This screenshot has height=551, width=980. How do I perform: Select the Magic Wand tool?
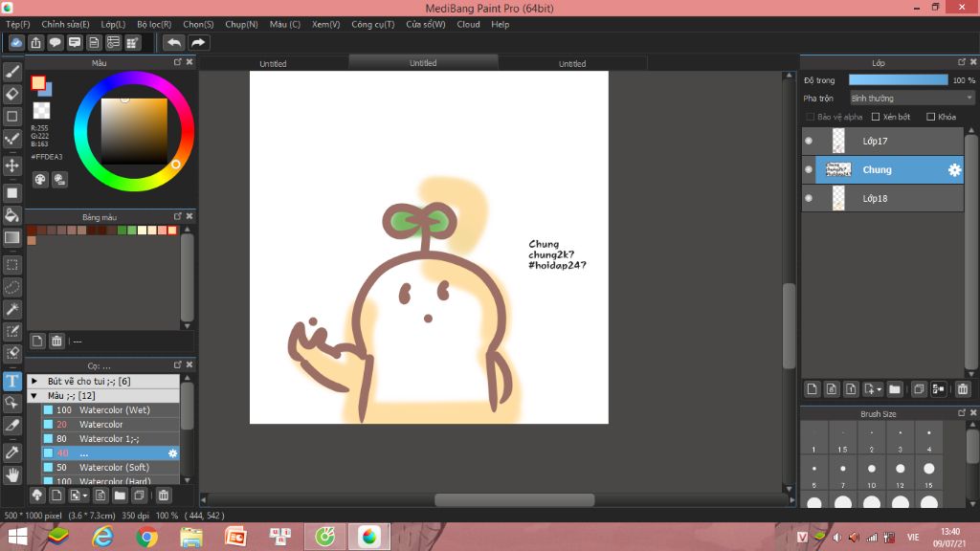pyautogui.click(x=11, y=309)
